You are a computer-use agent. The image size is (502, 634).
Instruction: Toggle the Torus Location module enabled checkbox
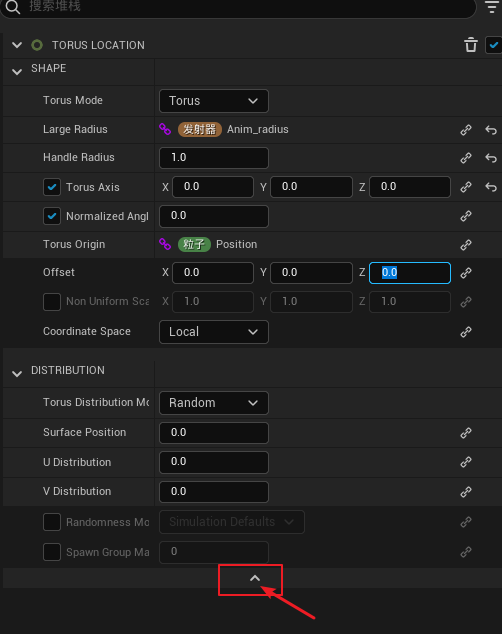click(494, 45)
